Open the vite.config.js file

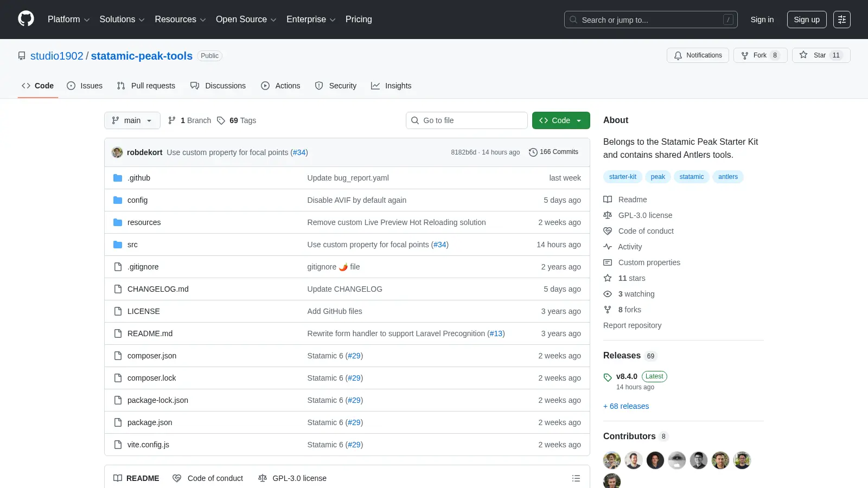click(148, 445)
